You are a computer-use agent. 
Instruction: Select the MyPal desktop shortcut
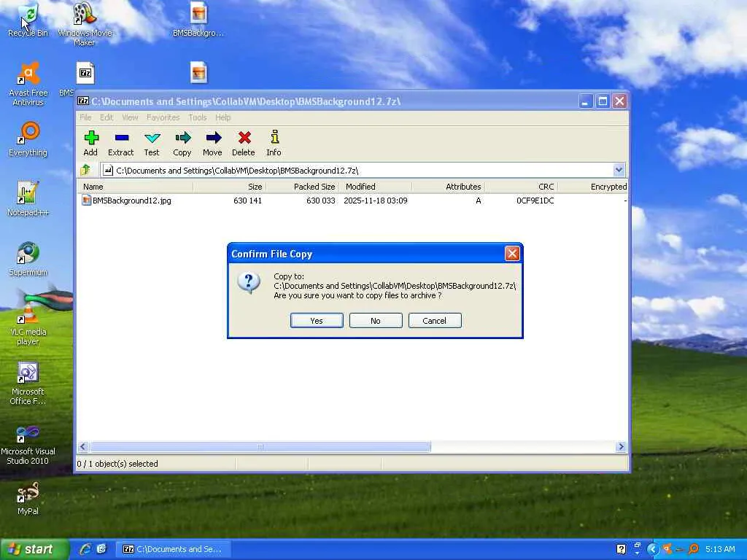click(28, 498)
